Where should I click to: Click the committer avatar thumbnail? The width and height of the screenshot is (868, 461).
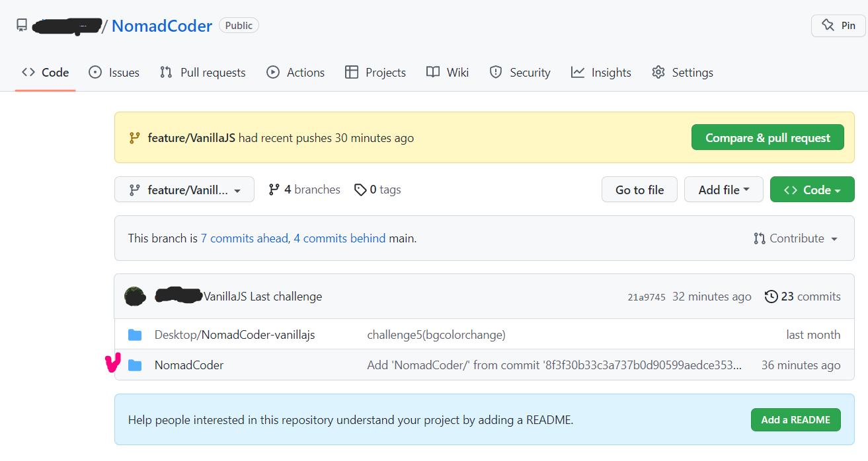[135, 297]
